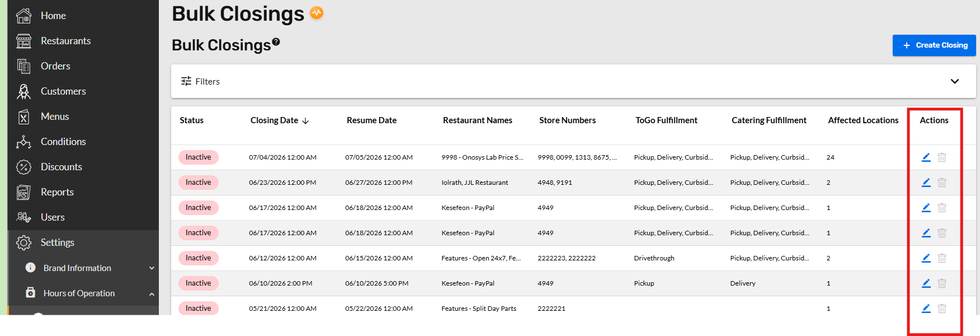Click the Brand Information info icon
This screenshot has width=980, height=336.
coord(31,268)
